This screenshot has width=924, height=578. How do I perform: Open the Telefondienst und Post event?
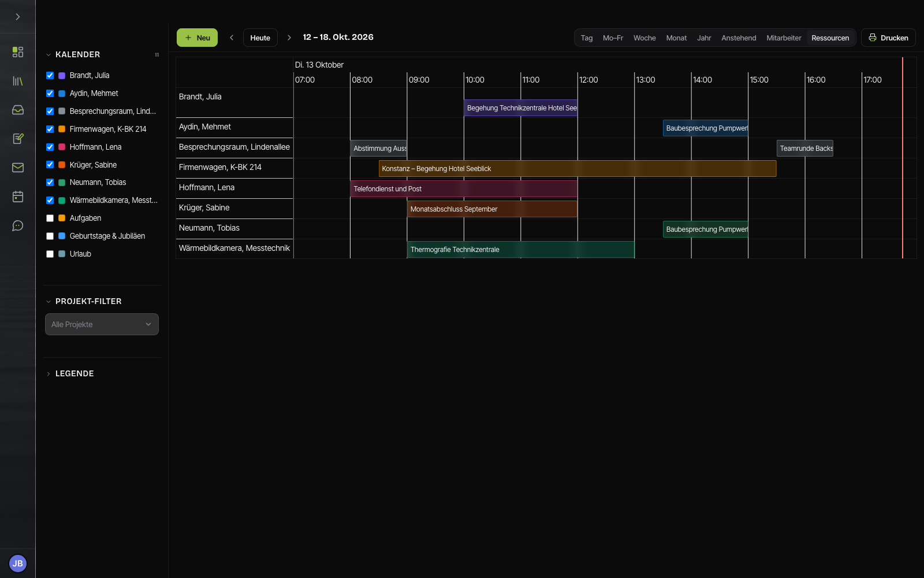464,189
